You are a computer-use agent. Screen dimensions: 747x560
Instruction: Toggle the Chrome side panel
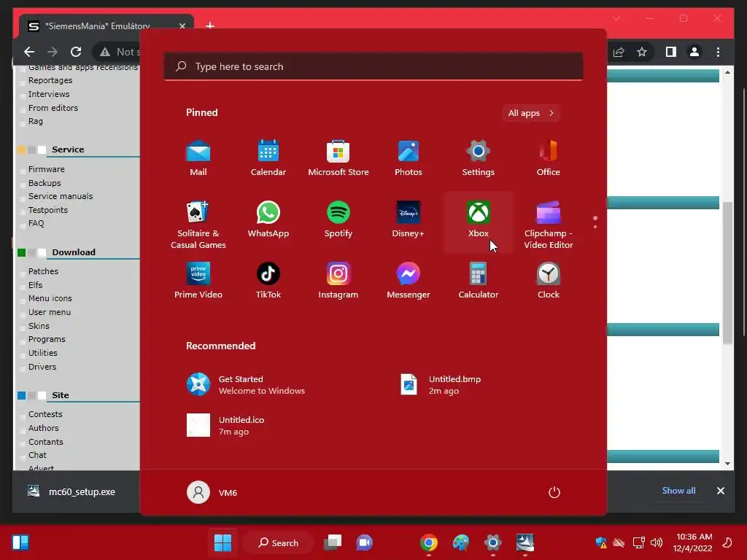pos(671,52)
